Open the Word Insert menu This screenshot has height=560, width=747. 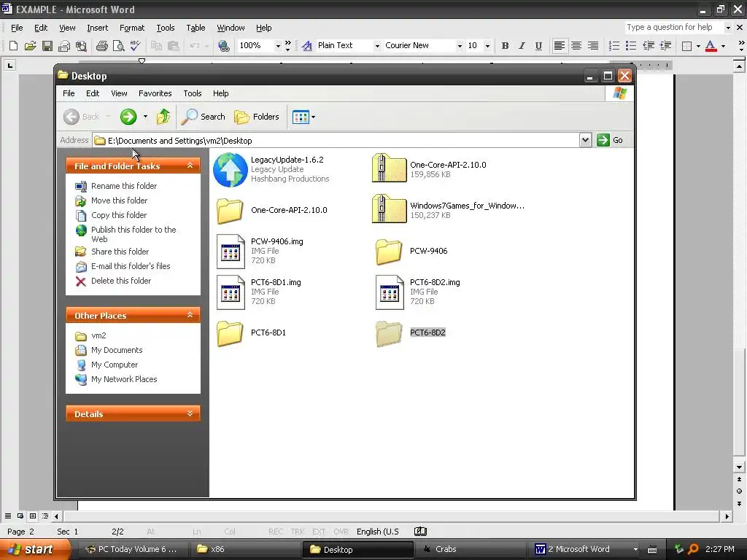[97, 28]
